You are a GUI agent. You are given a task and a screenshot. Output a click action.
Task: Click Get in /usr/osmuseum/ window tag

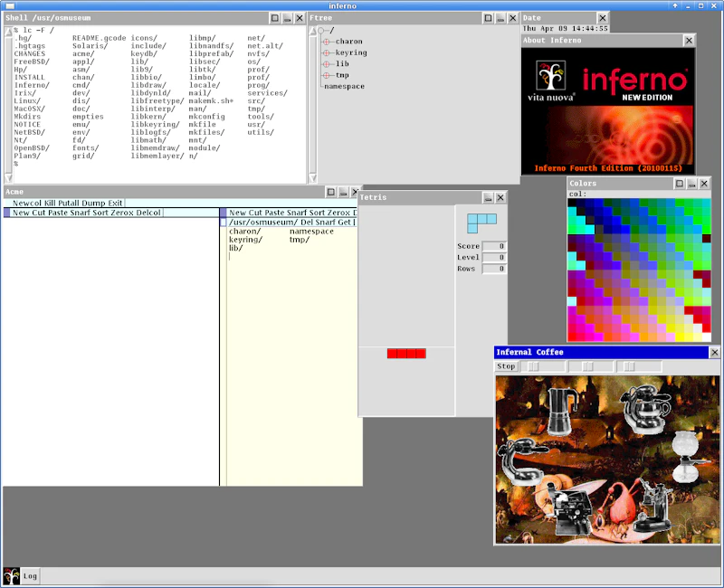(345, 223)
